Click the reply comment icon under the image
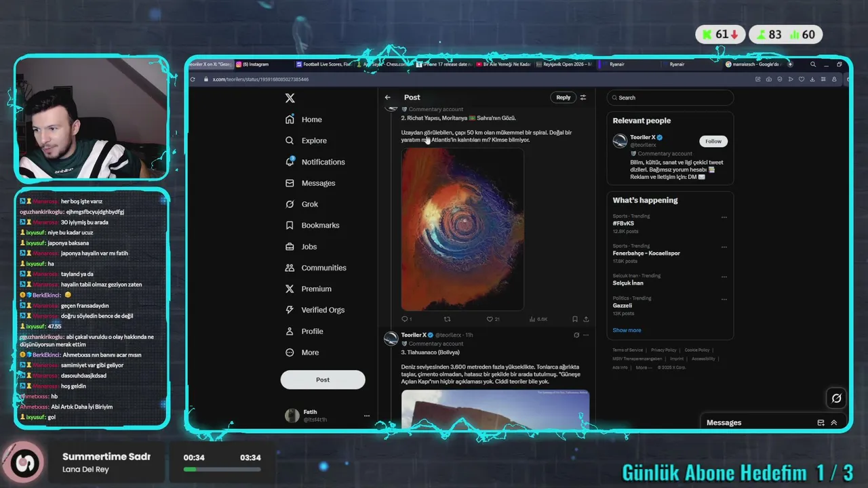868x488 pixels. [405, 319]
